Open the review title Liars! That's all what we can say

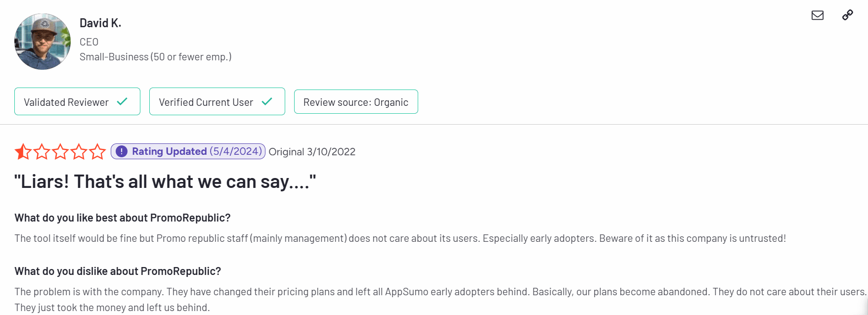166,181
